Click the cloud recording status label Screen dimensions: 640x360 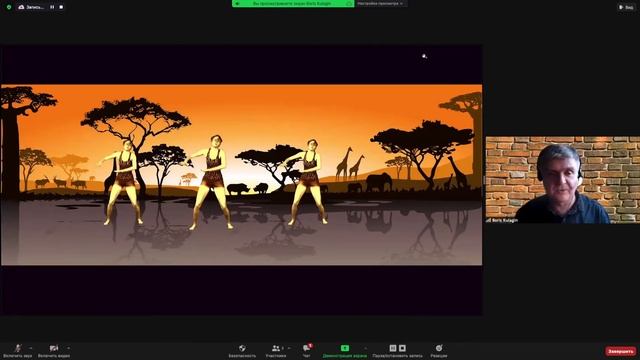coord(31,7)
